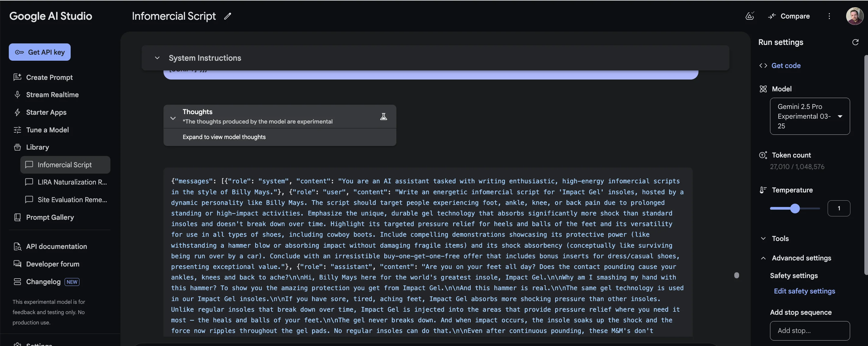Expand the Thoughts panel chevron
The image size is (868, 346).
173,118
